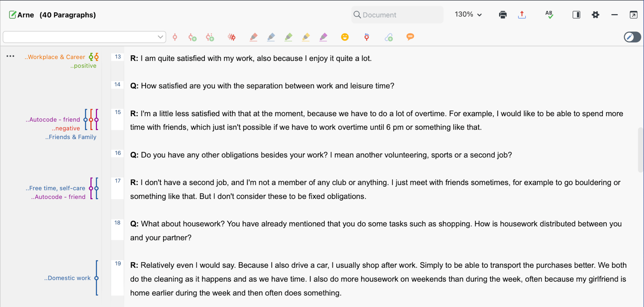Choose the green highlighter coding tool
644x307 pixels.
coord(289,37)
